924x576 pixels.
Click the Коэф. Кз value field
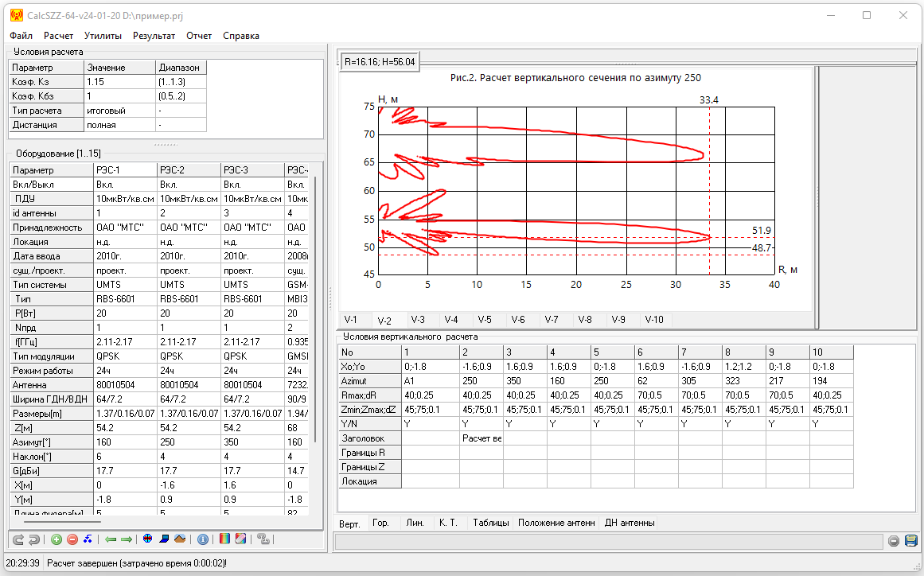119,82
